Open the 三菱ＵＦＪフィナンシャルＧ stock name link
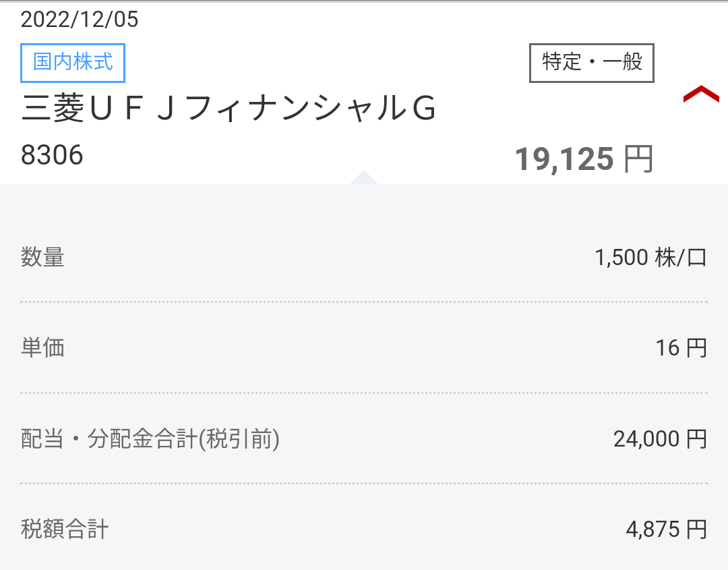This screenshot has height=570, width=728. coord(229,108)
